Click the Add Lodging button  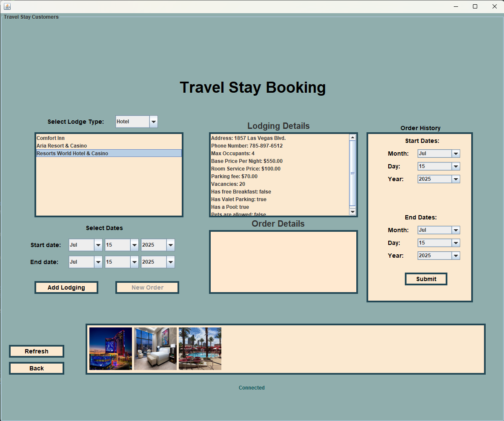66,287
